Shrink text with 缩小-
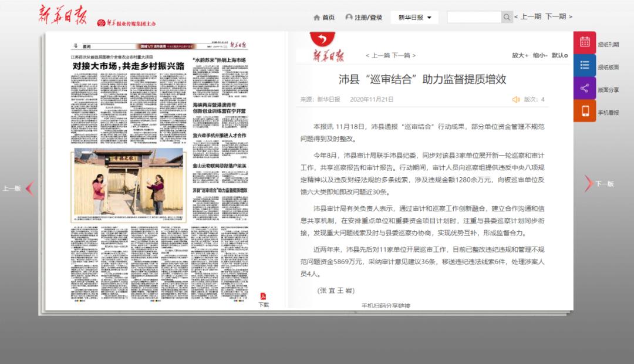Image resolution: width=634 pixels, height=364 pixels. point(540,55)
